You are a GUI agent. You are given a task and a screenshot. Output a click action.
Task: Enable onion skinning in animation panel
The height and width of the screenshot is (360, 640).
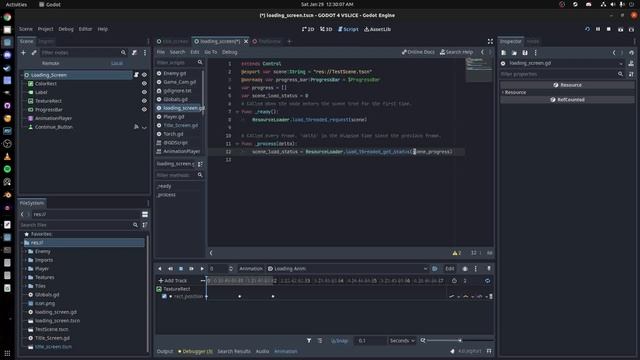(465, 269)
